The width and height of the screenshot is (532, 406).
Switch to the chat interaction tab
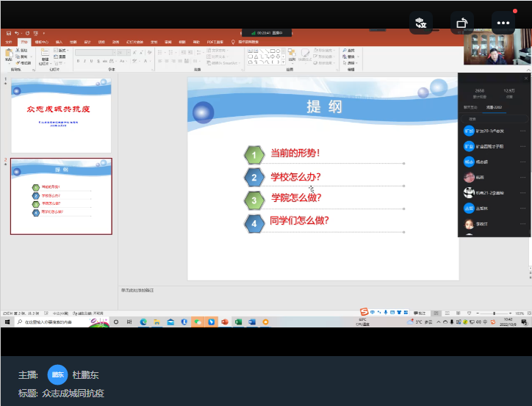coord(471,106)
